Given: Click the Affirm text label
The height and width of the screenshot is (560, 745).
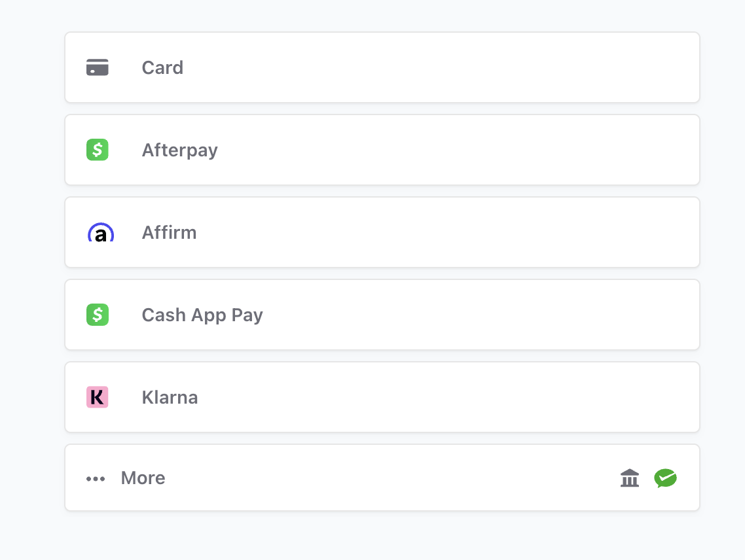Looking at the screenshot, I should [x=169, y=232].
